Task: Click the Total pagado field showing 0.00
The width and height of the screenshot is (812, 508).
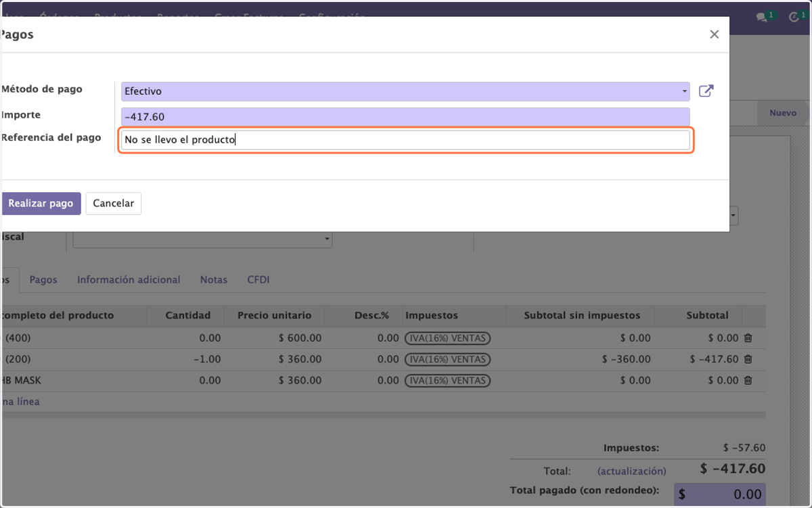Action: tap(720, 494)
